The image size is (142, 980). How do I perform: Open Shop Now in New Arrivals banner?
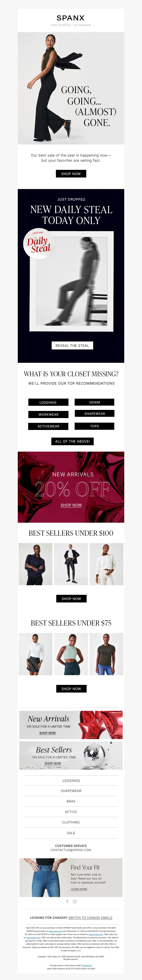pyautogui.click(x=47, y=733)
